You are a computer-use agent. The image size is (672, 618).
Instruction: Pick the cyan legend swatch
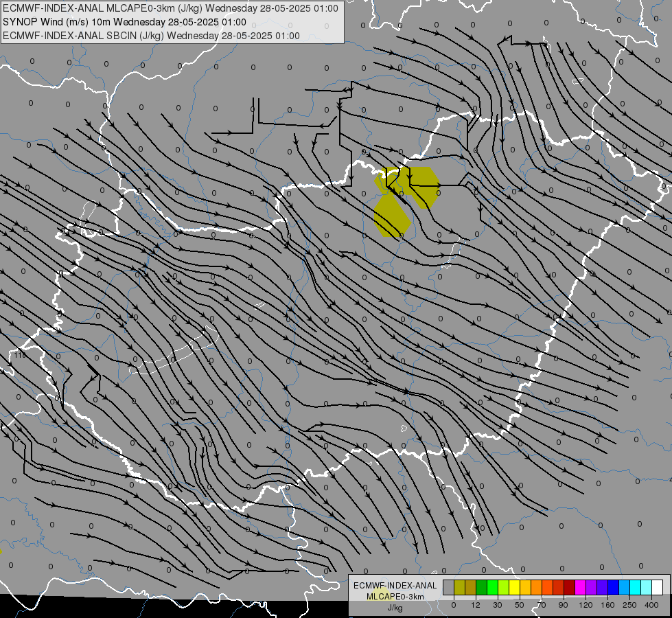pyautogui.click(x=636, y=587)
